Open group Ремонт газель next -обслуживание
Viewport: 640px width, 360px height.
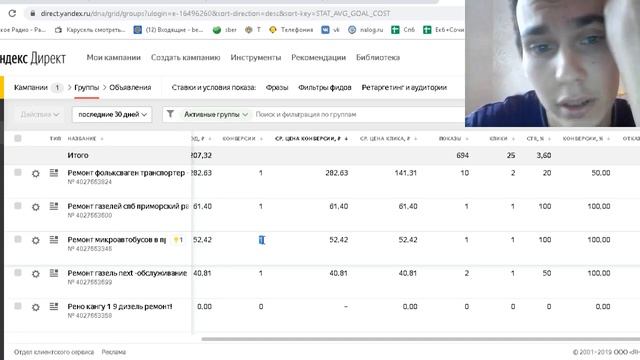point(127,273)
